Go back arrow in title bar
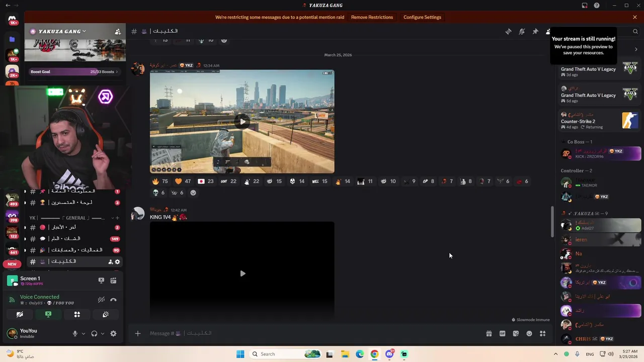 tap(8, 6)
